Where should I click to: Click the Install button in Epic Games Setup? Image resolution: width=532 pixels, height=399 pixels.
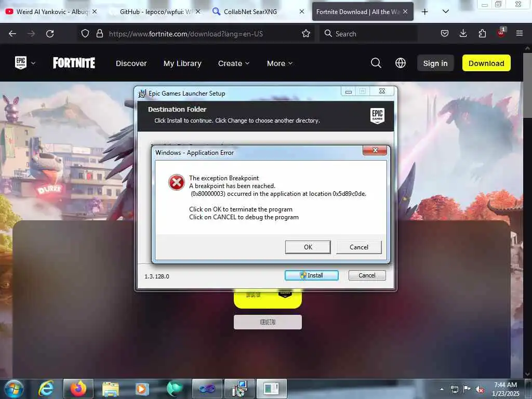point(312,275)
